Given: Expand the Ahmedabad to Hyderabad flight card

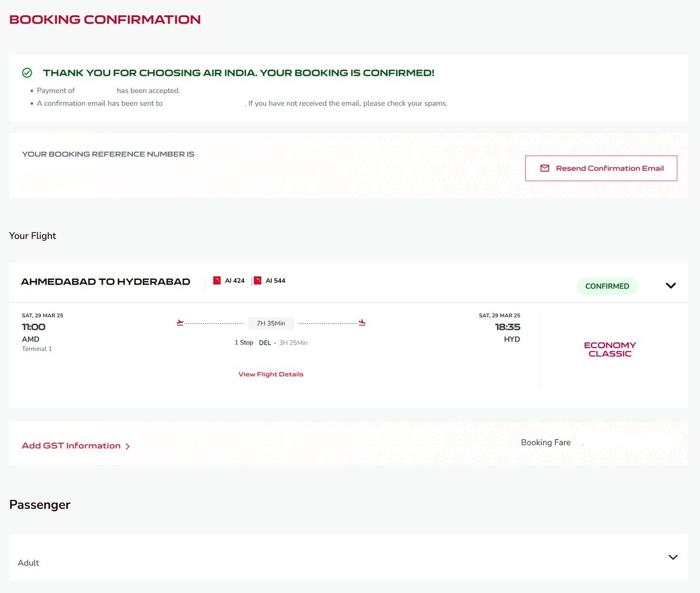Looking at the screenshot, I should [671, 286].
